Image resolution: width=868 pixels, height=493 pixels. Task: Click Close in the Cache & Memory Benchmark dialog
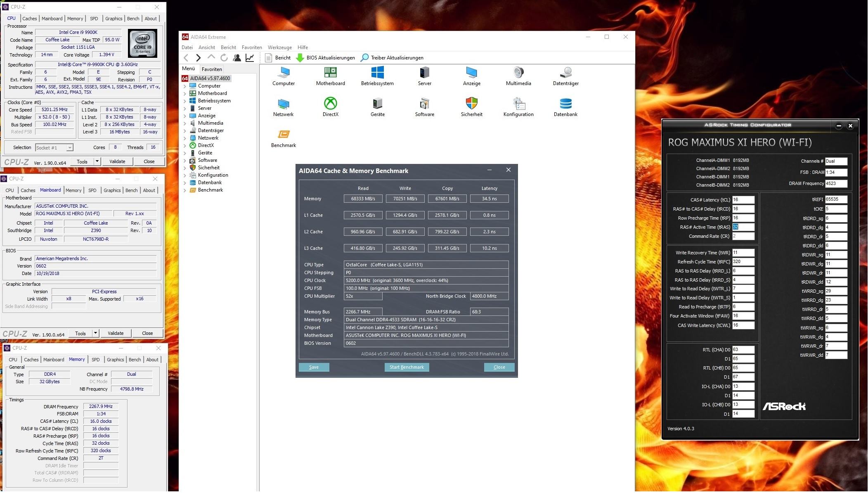click(499, 367)
